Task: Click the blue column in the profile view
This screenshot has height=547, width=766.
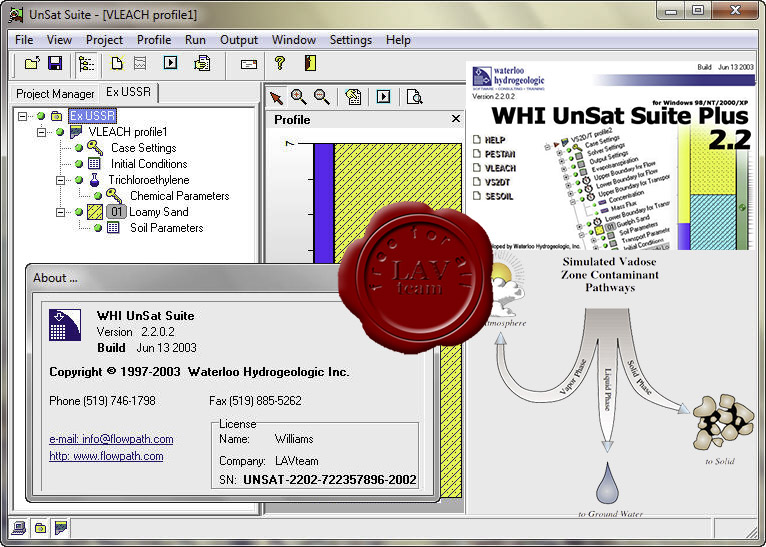Action: pos(324,204)
